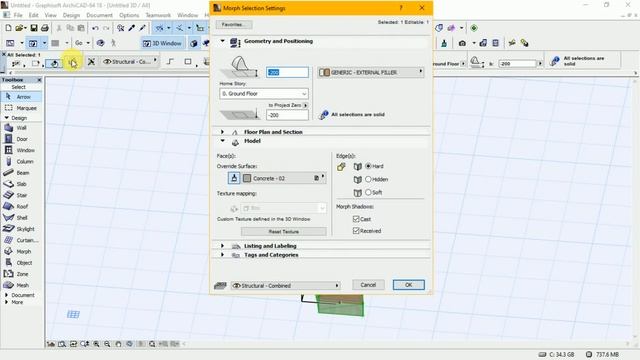This screenshot has height=360, width=640.
Task: Select the Roof tool in Toolbox
Action: click(x=22, y=207)
